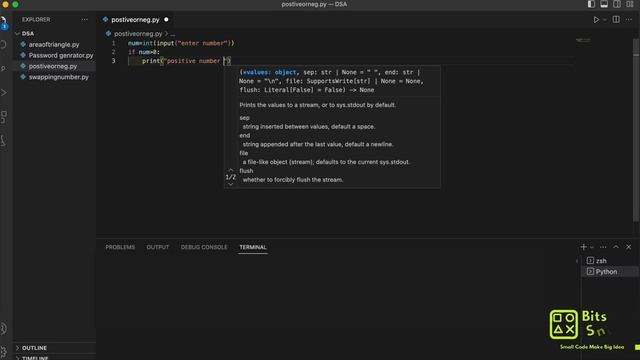Activate the postiveorneg.py editor tab
The width and height of the screenshot is (640, 360).
(x=135, y=20)
